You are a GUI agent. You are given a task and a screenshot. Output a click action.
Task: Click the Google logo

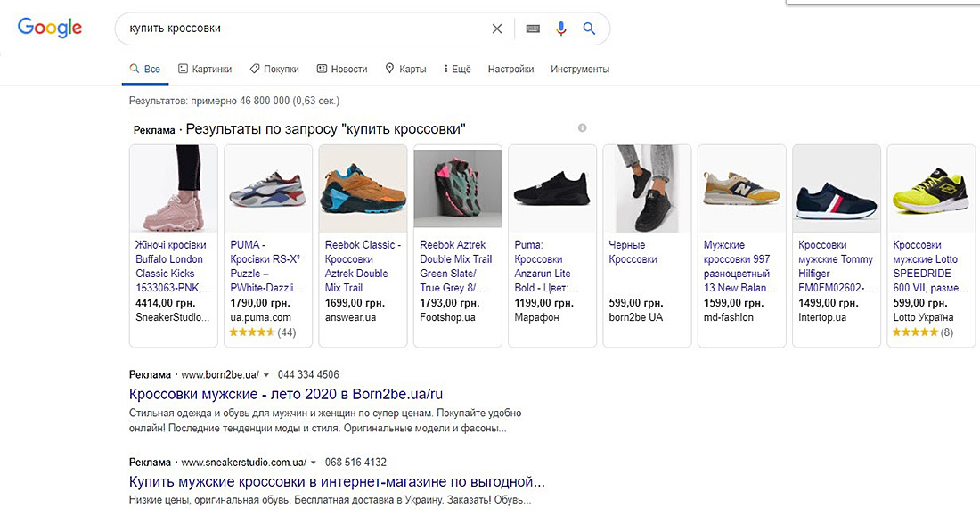[x=49, y=29]
